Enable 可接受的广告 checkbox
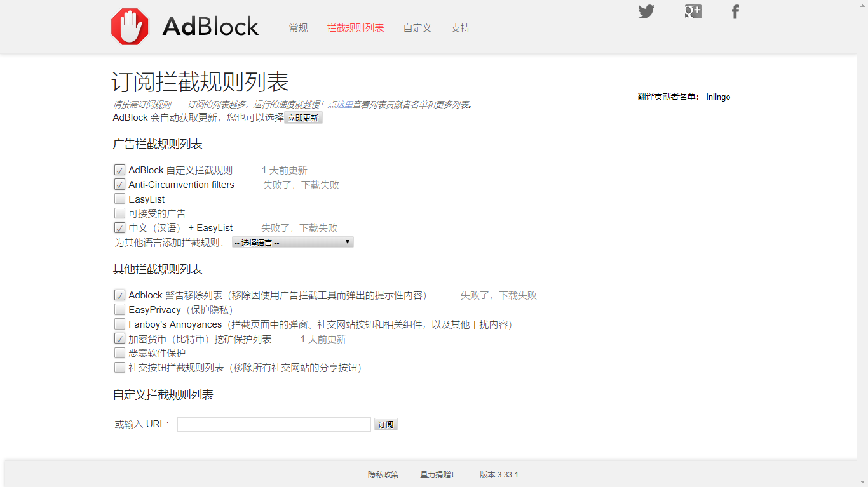 point(119,213)
